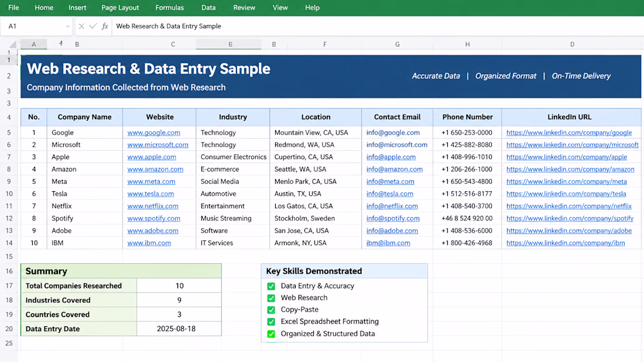Open the www.amazon.com link
The image size is (644, 362).
point(155,170)
